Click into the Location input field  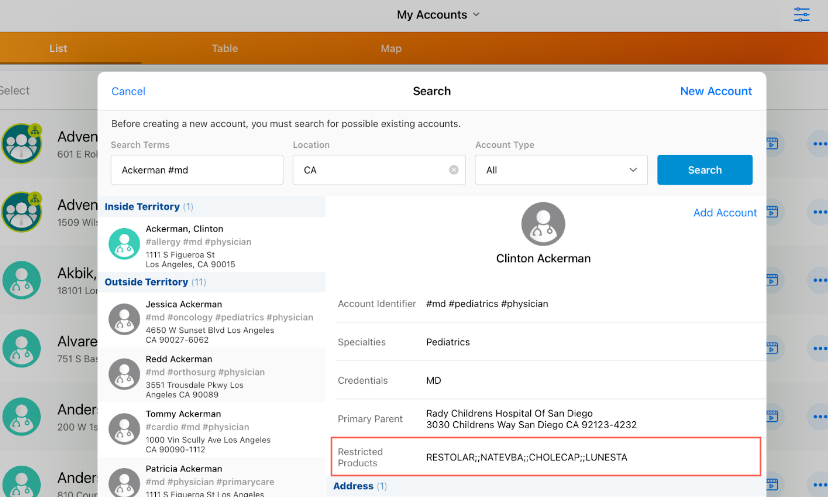(370, 170)
